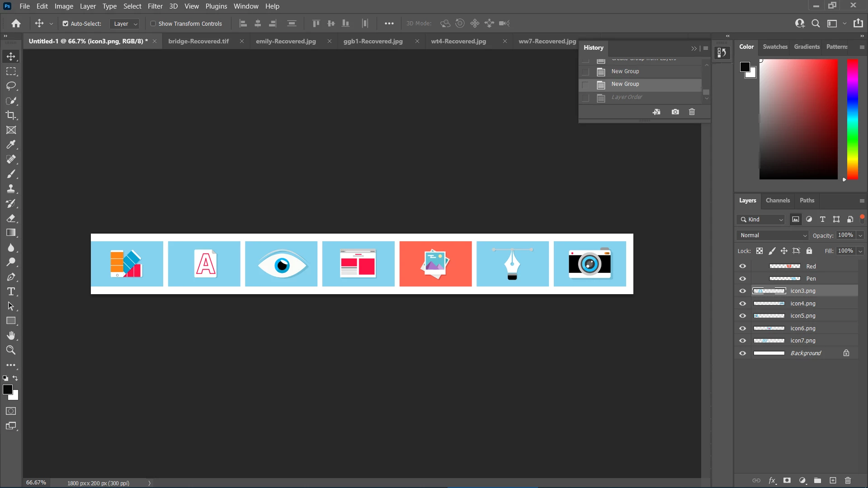Select the Layer Order history state
The width and height of the screenshot is (868, 488).
627,97
